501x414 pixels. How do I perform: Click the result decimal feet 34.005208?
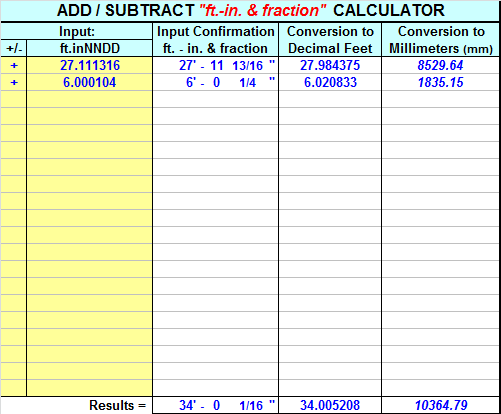coord(330,405)
